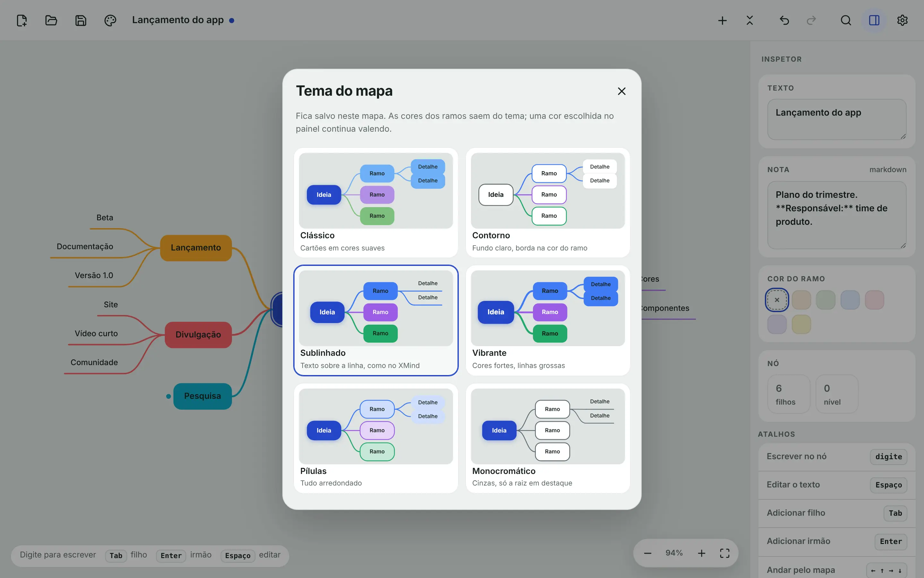Choose the Sublinhado theme card
Viewport: 924px width, 578px height.
tap(376, 320)
